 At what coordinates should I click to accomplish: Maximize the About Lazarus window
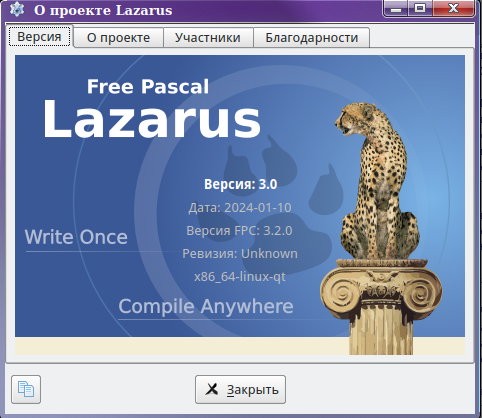[420, 8]
